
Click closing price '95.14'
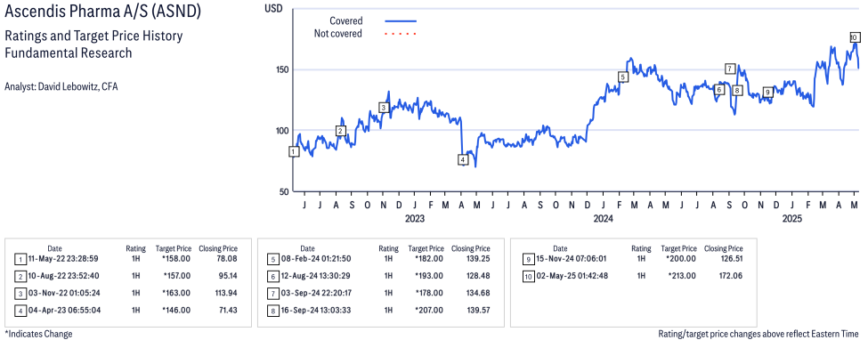click(x=228, y=276)
